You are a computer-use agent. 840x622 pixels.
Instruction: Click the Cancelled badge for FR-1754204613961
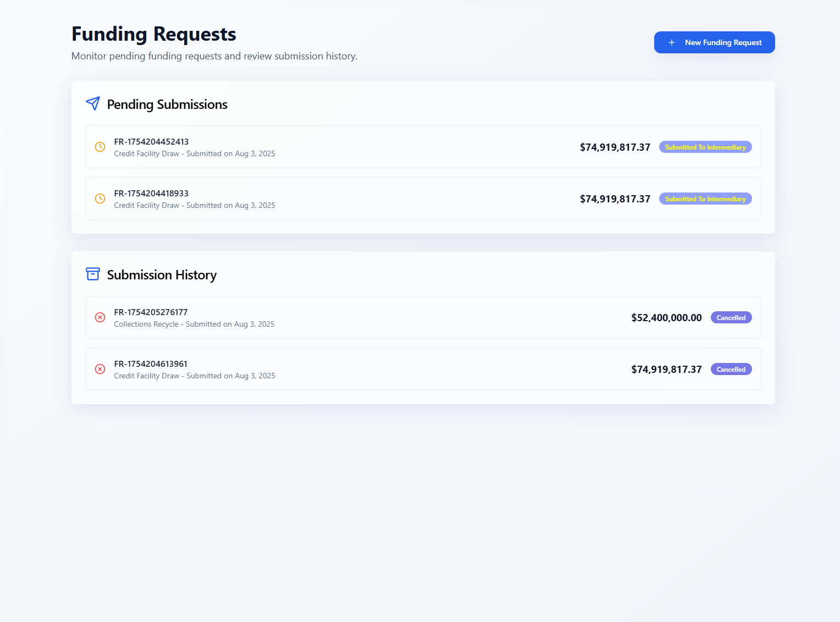[x=731, y=370]
